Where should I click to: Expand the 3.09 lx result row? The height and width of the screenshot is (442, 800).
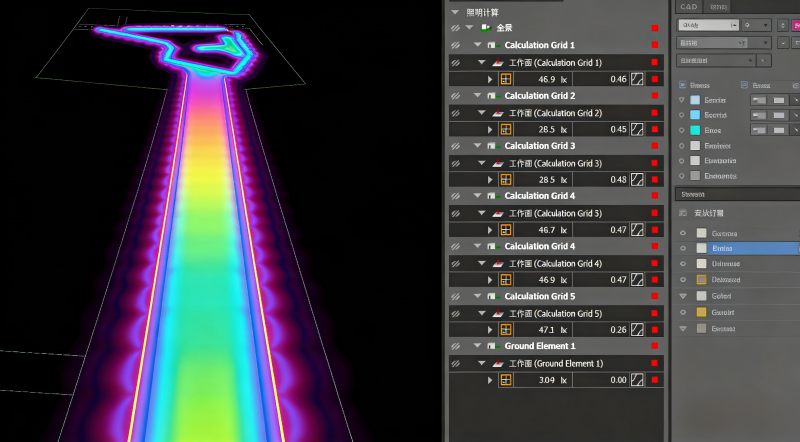tap(489, 380)
